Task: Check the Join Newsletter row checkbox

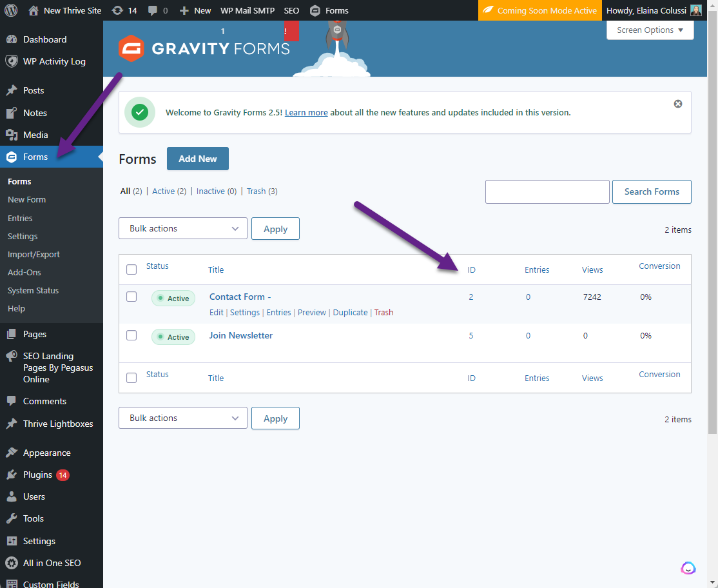Action: (x=131, y=335)
